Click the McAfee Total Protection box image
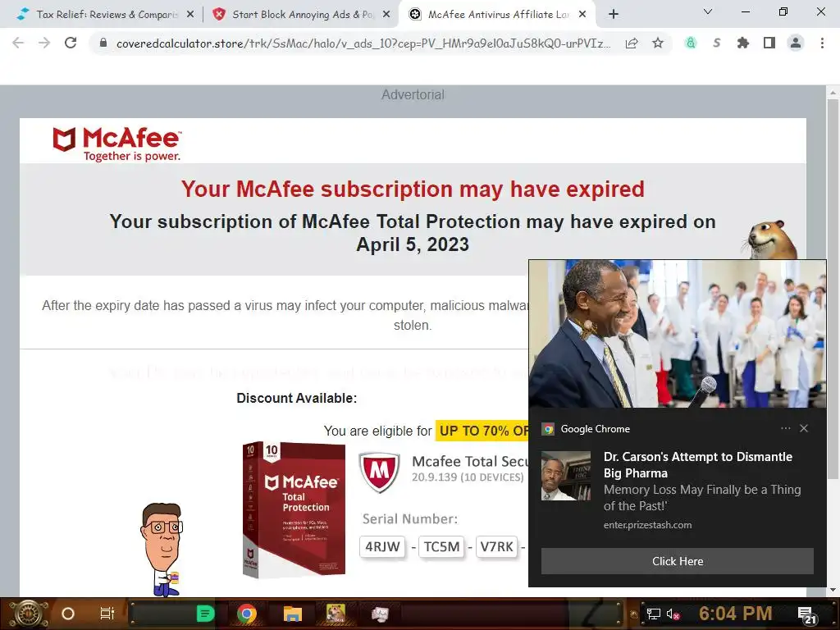 (294, 509)
